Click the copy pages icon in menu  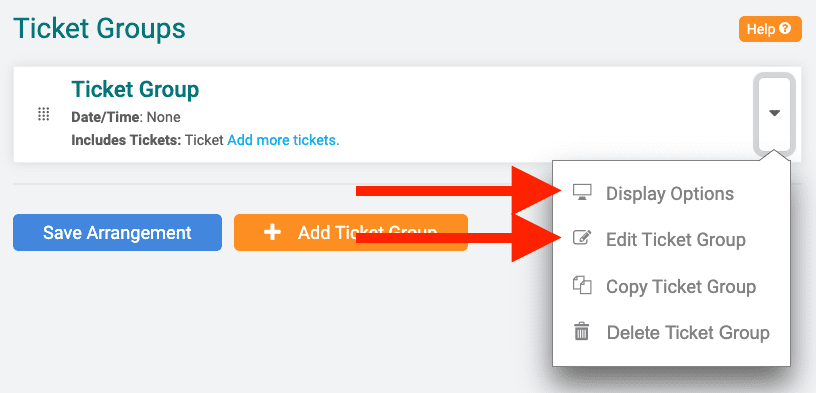click(582, 286)
